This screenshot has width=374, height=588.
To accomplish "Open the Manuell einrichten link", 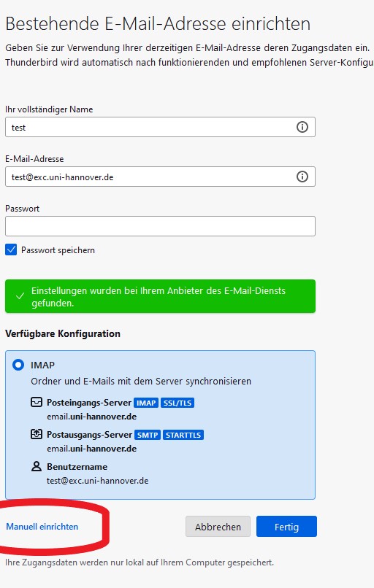I will coord(42,527).
